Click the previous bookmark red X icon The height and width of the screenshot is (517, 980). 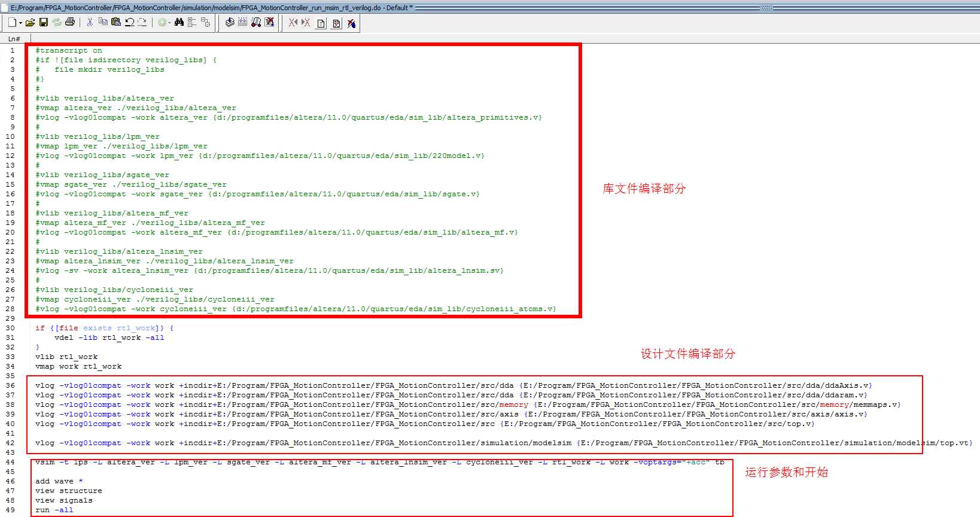pos(293,22)
